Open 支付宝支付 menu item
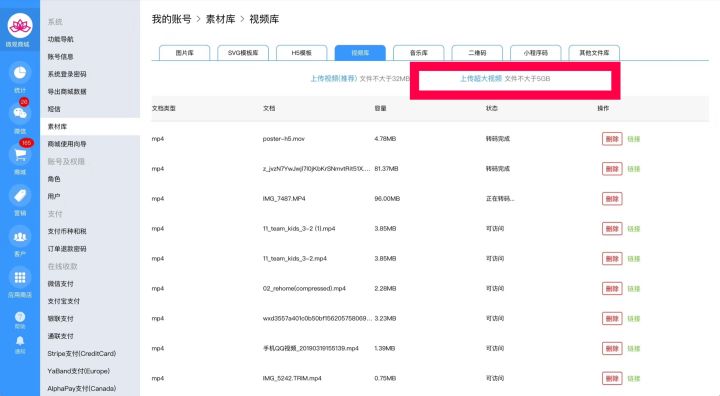This screenshot has height=396, width=720. tap(64, 301)
